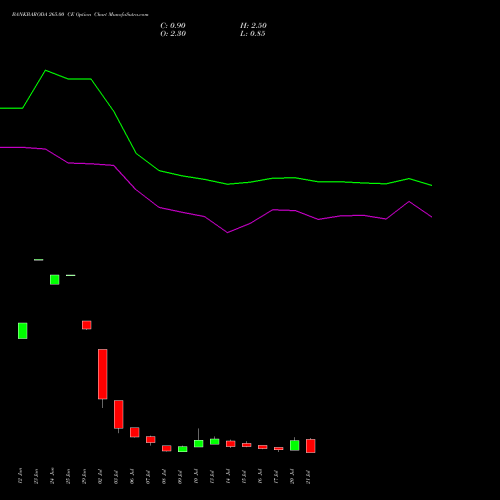Click the green candle for 20 Jul
Screen dimensions: 500x500
pos(295,445)
